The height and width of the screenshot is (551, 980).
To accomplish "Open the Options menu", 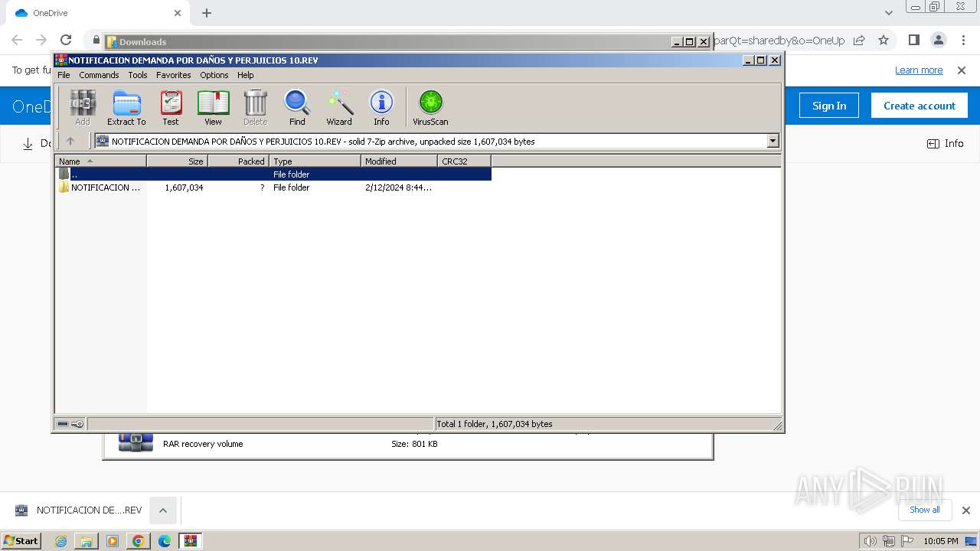I will pyautogui.click(x=214, y=75).
